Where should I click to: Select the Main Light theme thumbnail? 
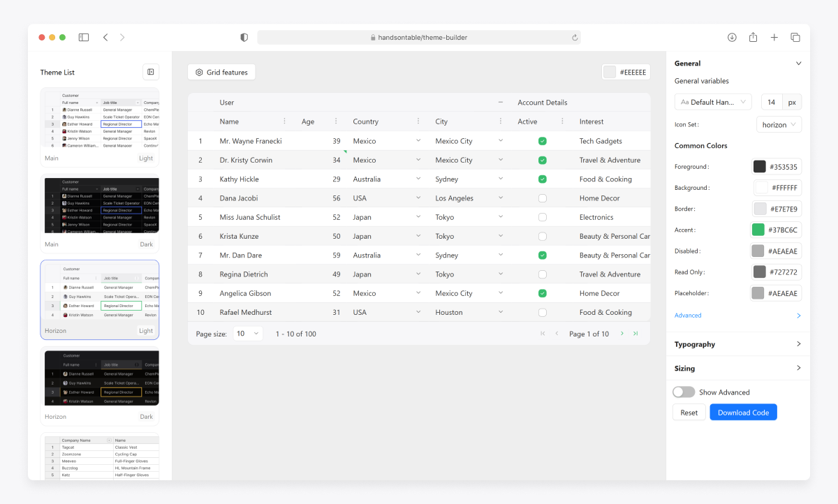point(100,126)
